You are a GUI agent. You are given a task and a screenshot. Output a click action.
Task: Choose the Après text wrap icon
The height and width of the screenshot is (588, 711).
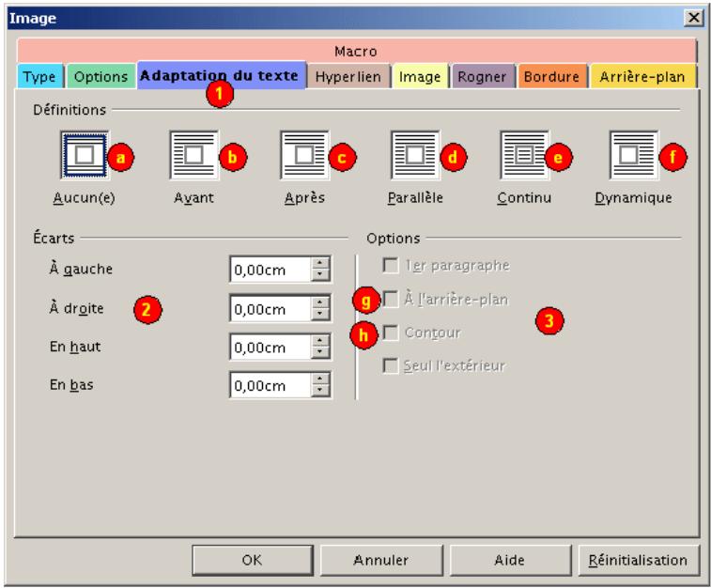point(304,155)
